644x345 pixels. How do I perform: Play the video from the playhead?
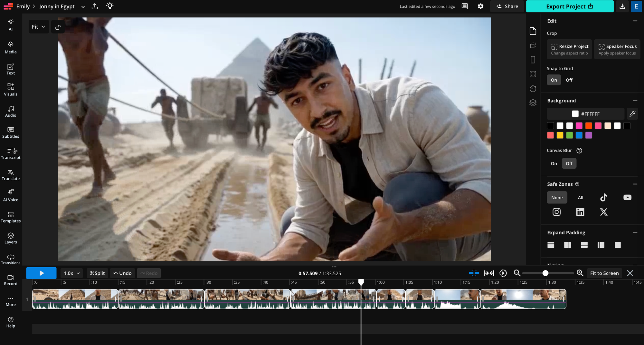[x=41, y=273]
